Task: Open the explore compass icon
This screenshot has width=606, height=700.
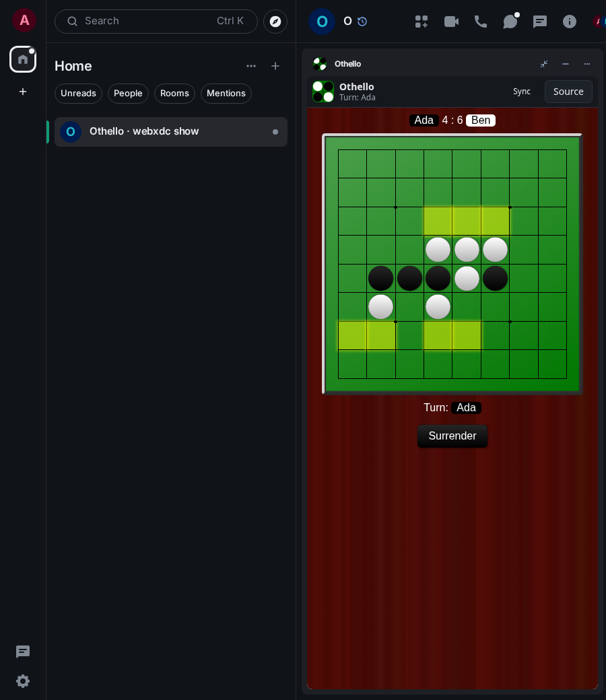Action: tap(275, 22)
